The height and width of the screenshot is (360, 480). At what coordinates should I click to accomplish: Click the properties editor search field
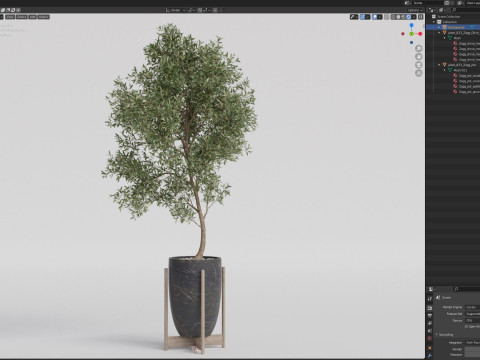point(467,289)
